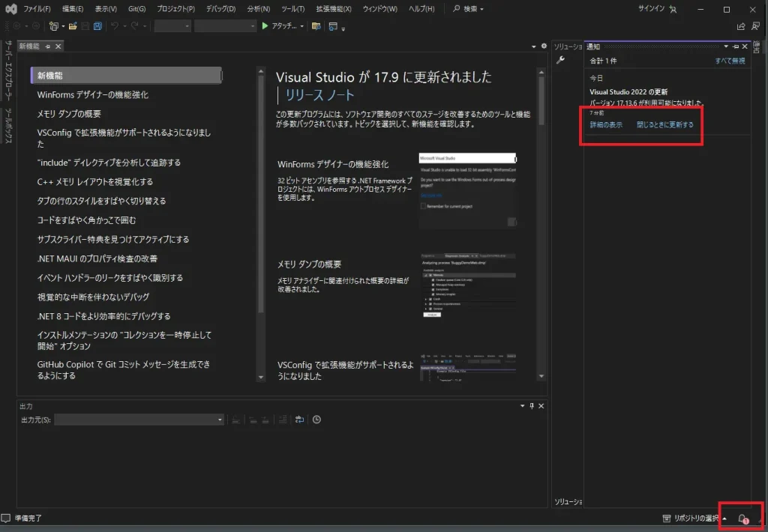Click the Visual Studio logo icon

10,9
